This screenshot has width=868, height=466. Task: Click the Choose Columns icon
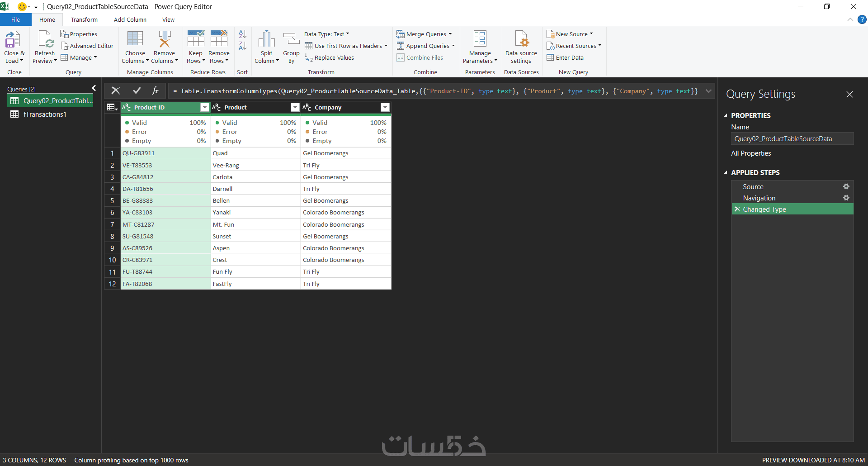click(135, 39)
